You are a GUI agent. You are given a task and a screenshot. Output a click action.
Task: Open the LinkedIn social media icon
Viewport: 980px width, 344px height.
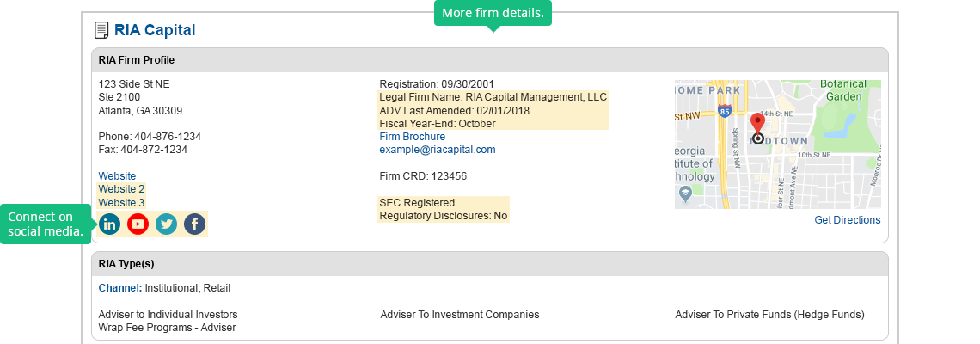coord(109,224)
